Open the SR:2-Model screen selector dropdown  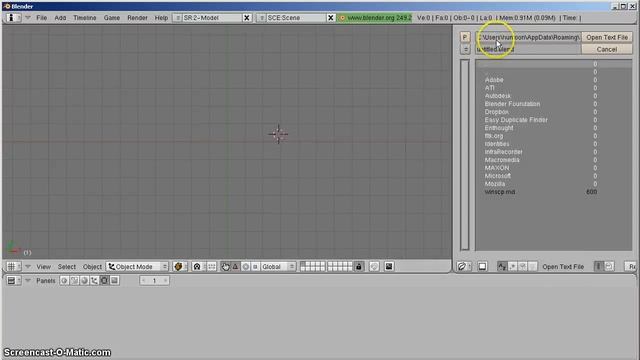coord(178,18)
